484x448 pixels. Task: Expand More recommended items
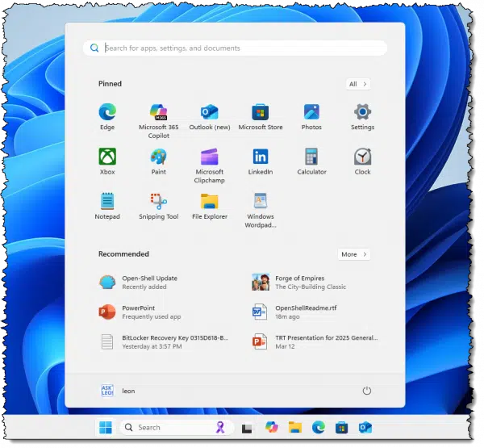(x=354, y=254)
